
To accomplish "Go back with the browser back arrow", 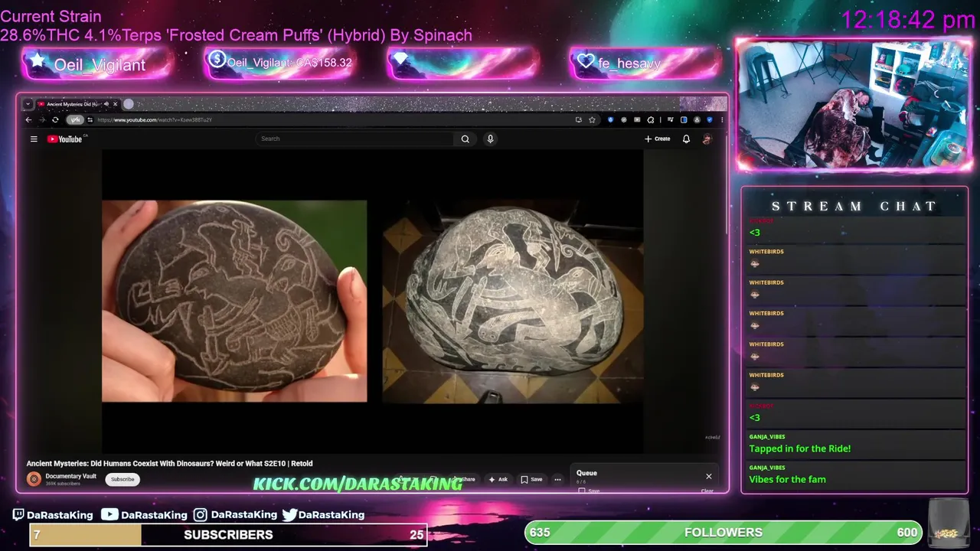I will pyautogui.click(x=28, y=119).
